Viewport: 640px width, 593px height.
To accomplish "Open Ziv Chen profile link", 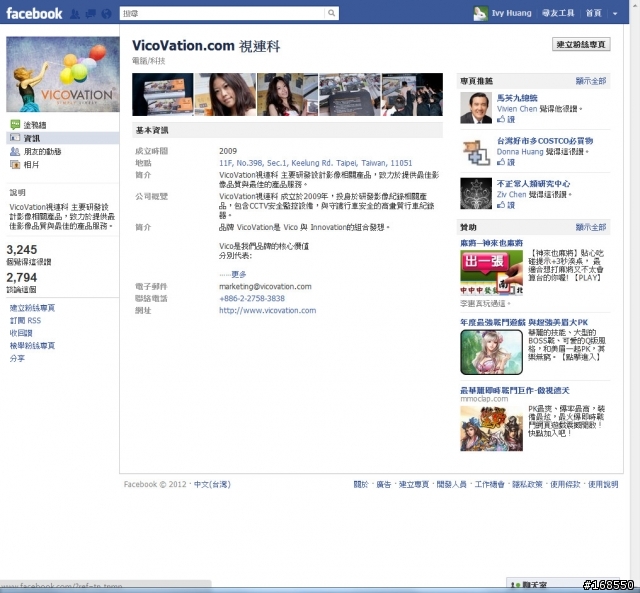I will (511, 194).
